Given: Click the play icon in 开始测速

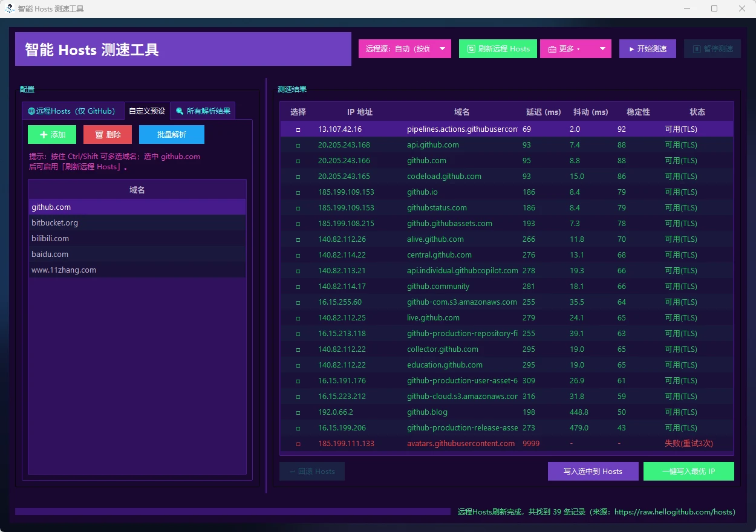Looking at the screenshot, I should (x=631, y=49).
